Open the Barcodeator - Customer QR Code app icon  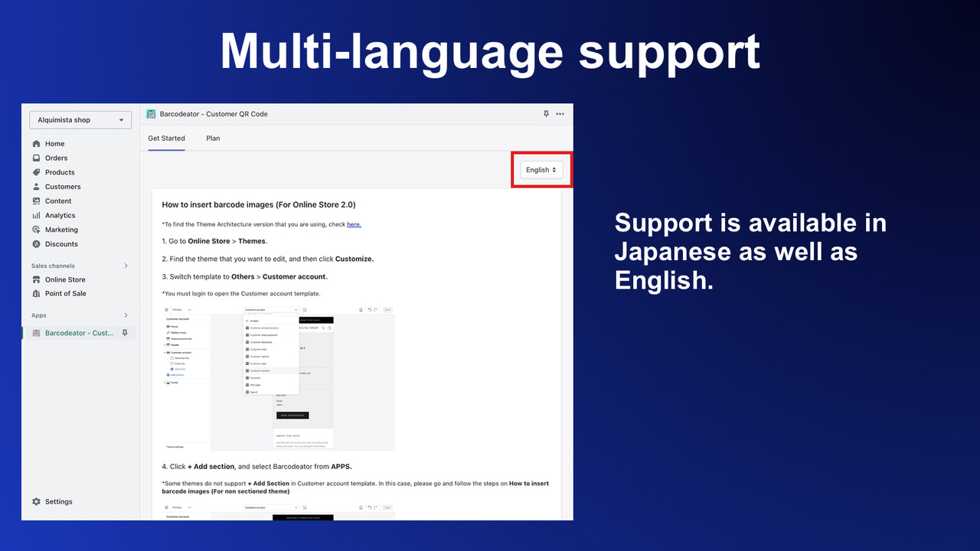[x=149, y=113]
